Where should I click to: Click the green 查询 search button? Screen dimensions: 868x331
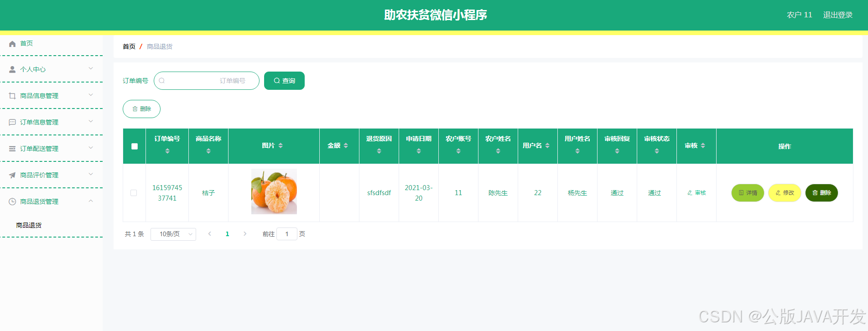[x=284, y=81]
